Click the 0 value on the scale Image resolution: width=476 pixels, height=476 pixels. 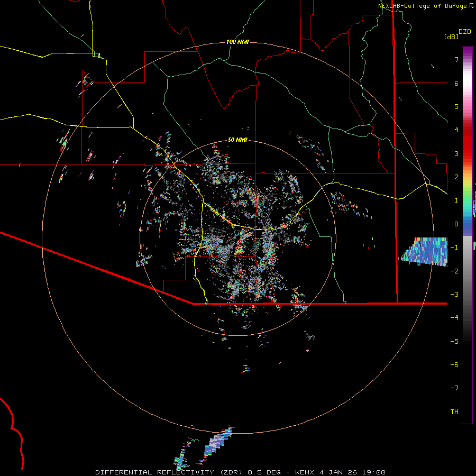pos(456,224)
